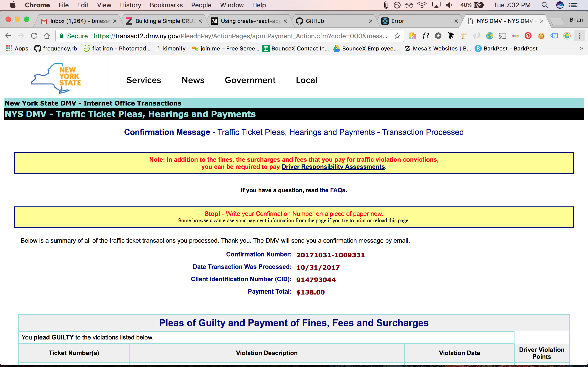588x367 pixels.
Task: Open macOS Spotlight search
Action: point(545,5)
